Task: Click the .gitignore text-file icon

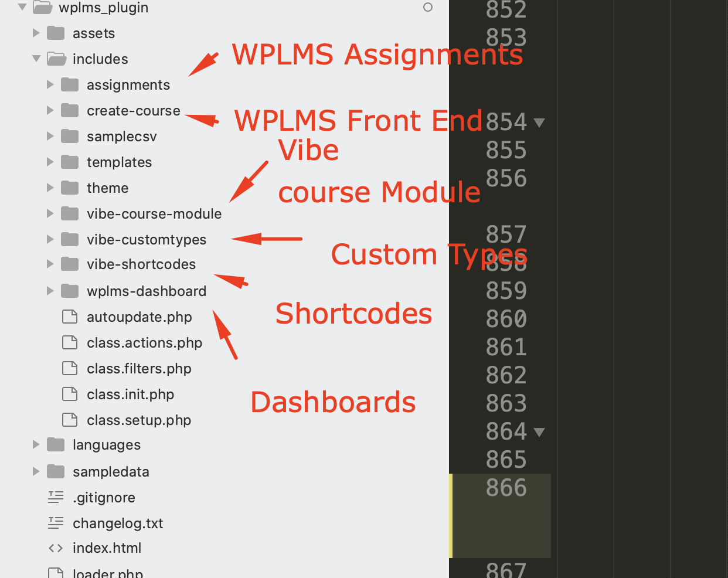Action: point(56,498)
